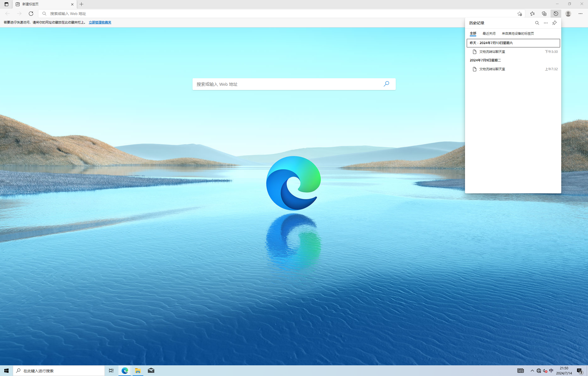Open File Explorer from taskbar
Viewport: 588px width, 376px height.
click(138, 371)
